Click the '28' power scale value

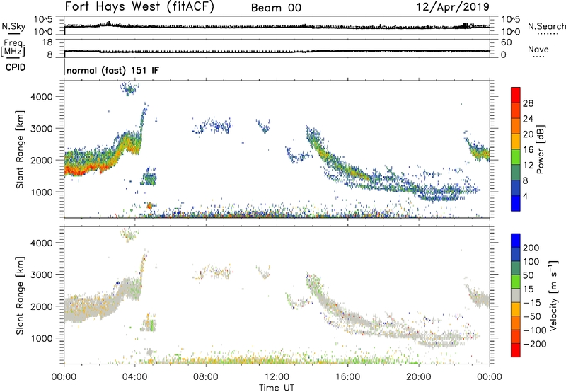pyautogui.click(x=528, y=103)
